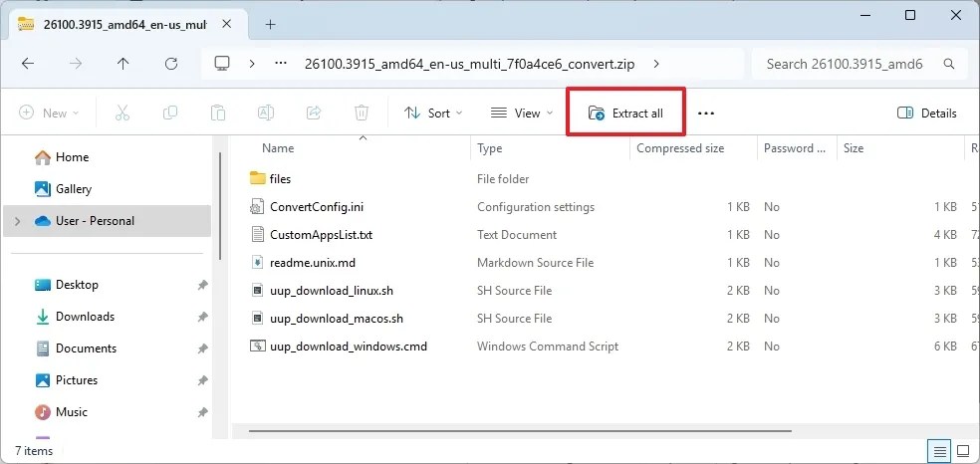Go forward with the right arrow

(x=76, y=63)
